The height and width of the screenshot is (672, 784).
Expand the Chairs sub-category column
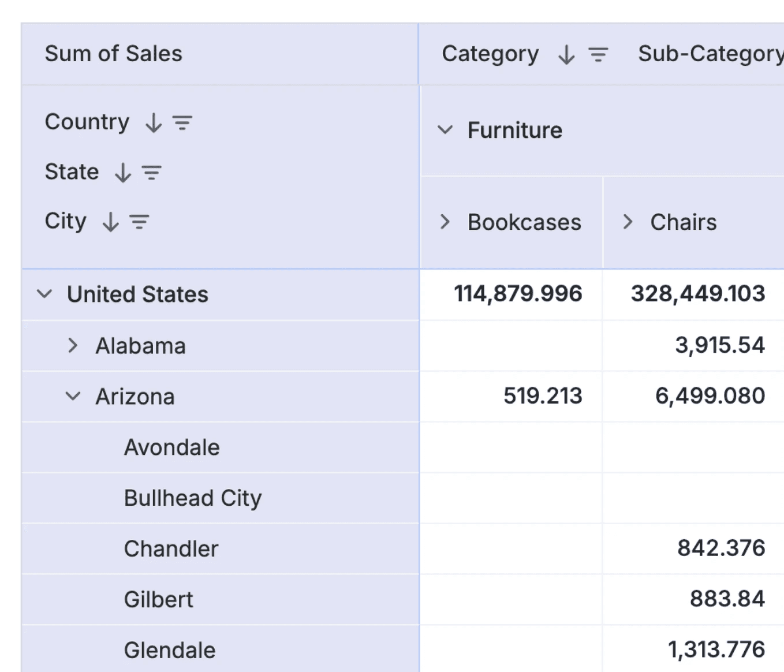pyautogui.click(x=628, y=222)
